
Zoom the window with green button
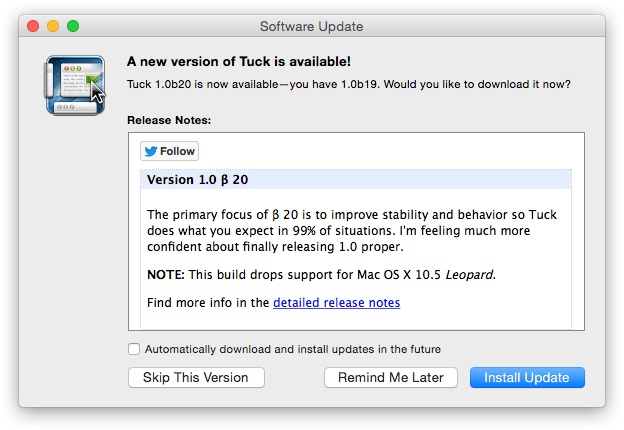(x=74, y=26)
